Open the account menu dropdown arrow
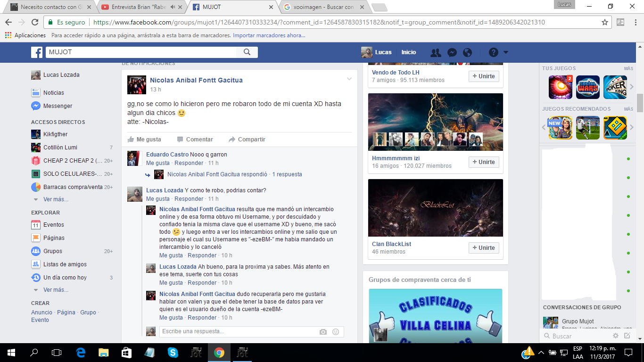Image resolution: width=644 pixels, height=362 pixels. click(506, 52)
